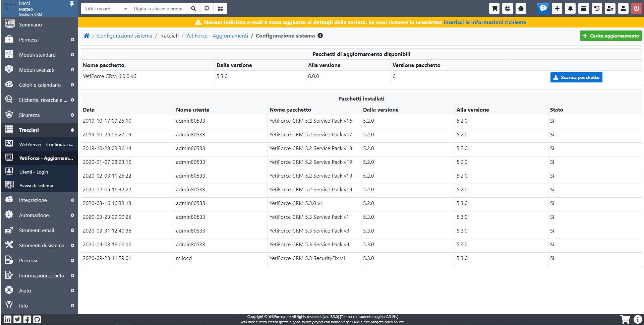The height and width of the screenshot is (325, 644).
Task: Expand Moduli avanzati menu
Action: pos(40,70)
